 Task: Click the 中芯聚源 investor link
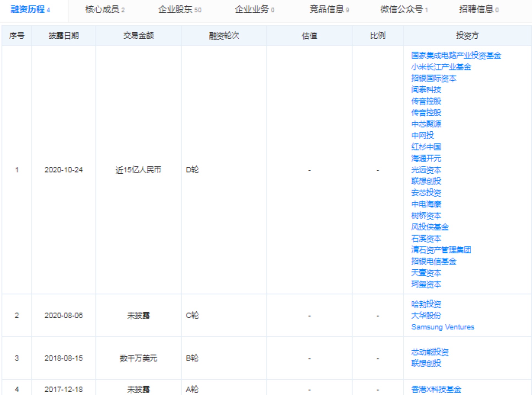(426, 124)
